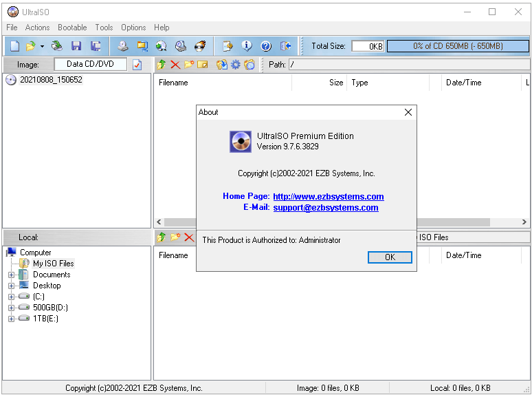Select the 20210808_150652 image tree node
The height and width of the screenshot is (395, 532).
(51, 80)
